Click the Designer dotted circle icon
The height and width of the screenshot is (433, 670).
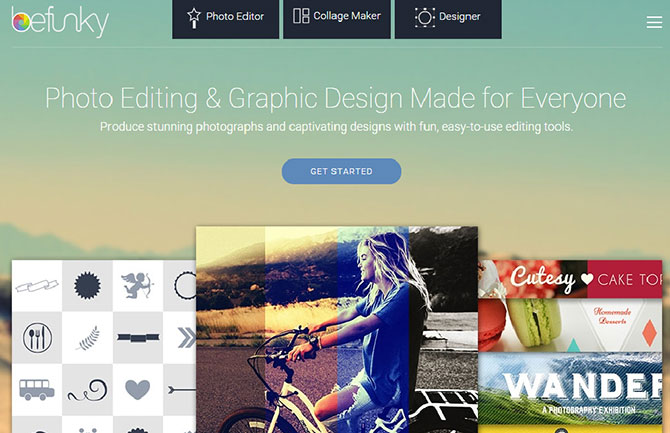424,18
